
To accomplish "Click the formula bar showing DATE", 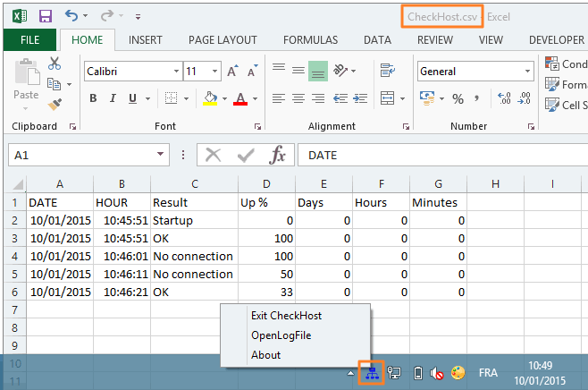I will (443, 155).
